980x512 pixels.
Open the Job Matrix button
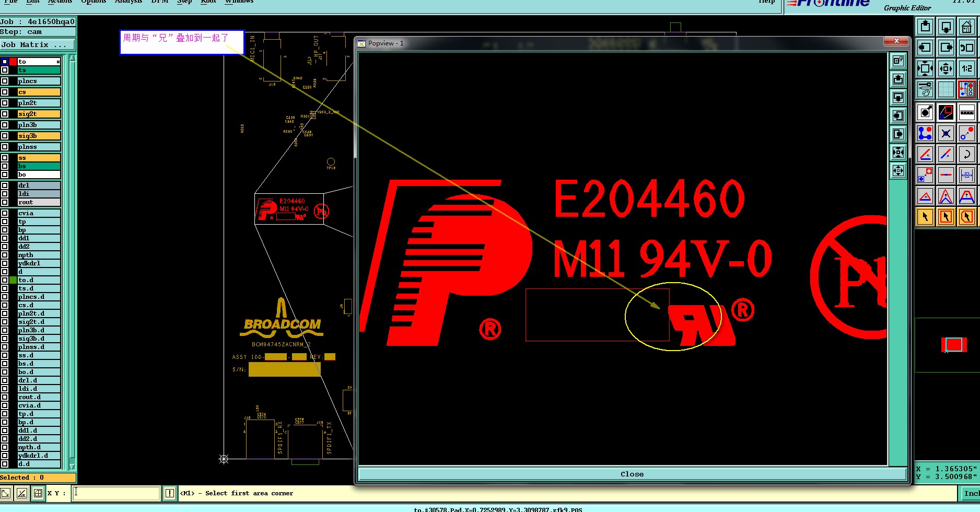point(38,45)
